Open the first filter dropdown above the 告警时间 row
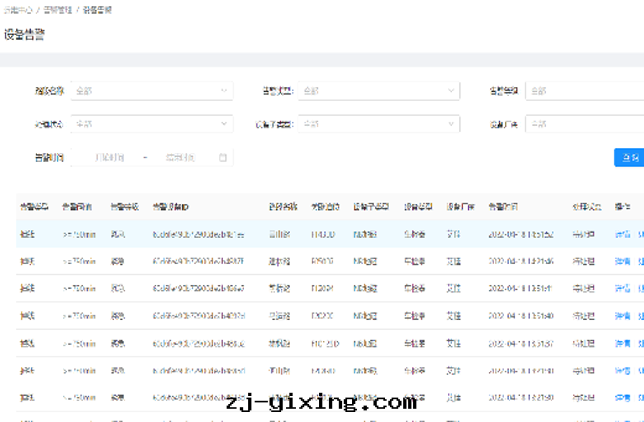The image size is (644, 422). (x=151, y=91)
